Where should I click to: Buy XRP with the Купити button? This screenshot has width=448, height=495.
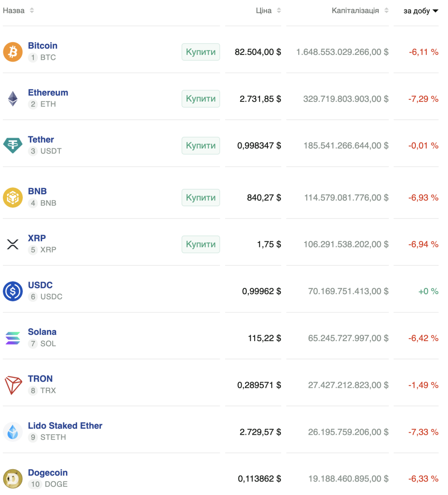pyautogui.click(x=200, y=244)
